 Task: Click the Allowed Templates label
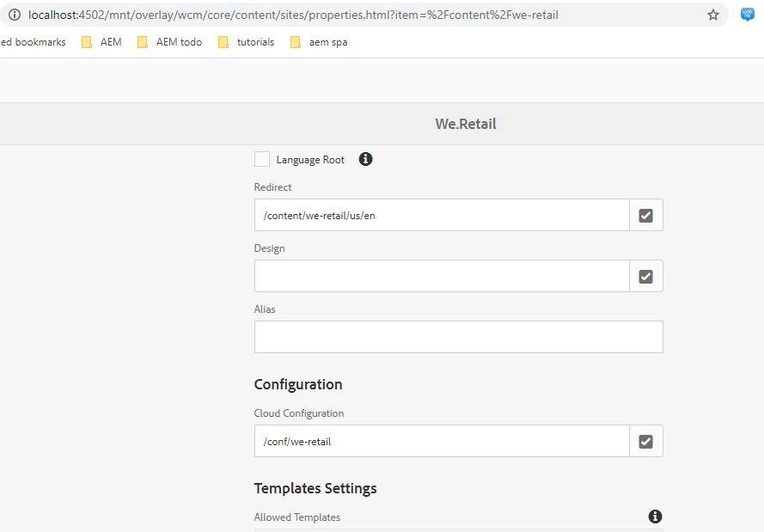(x=297, y=517)
